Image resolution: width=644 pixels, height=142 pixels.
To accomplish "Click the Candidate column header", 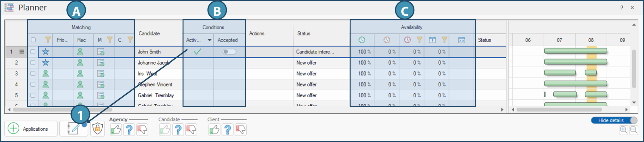I will 149,33.
